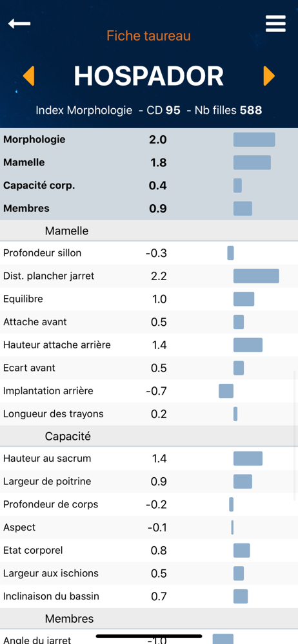Viewport: 298px width, 644px height.
Task: Tap the Implantation arrière negative bar
Action: click(x=226, y=391)
